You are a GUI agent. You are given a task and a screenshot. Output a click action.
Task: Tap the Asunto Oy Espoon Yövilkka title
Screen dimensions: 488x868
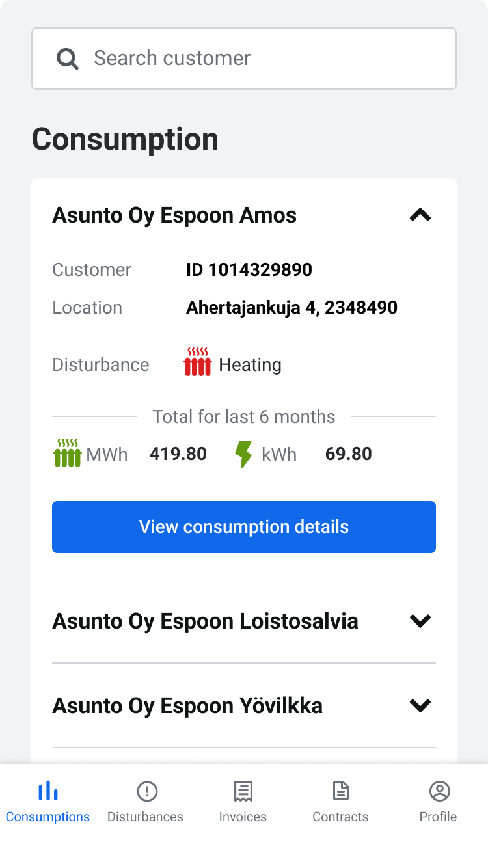tap(187, 705)
